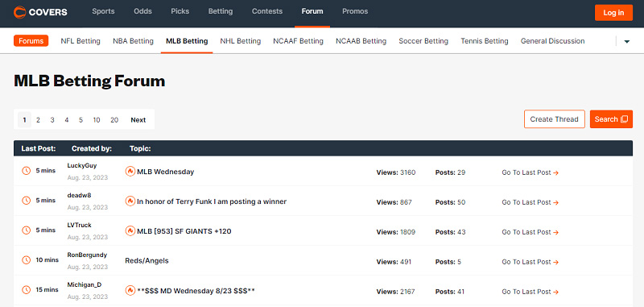Image resolution: width=644 pixels, height=307 pixels.
Task: Click the arrow after Go To Last Post for MLB Wednesday
Action: [x=555, y=172]
